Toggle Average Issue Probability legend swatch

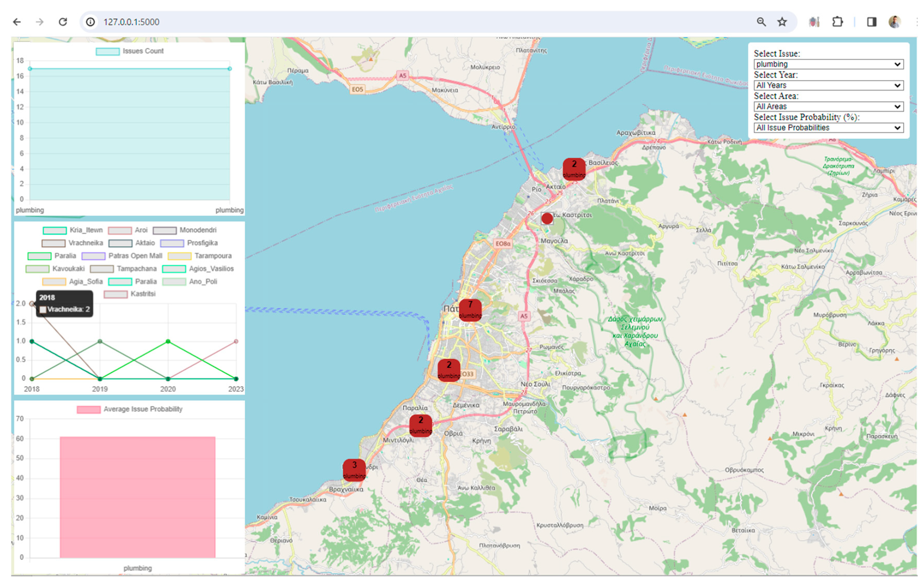click(89, 409)
